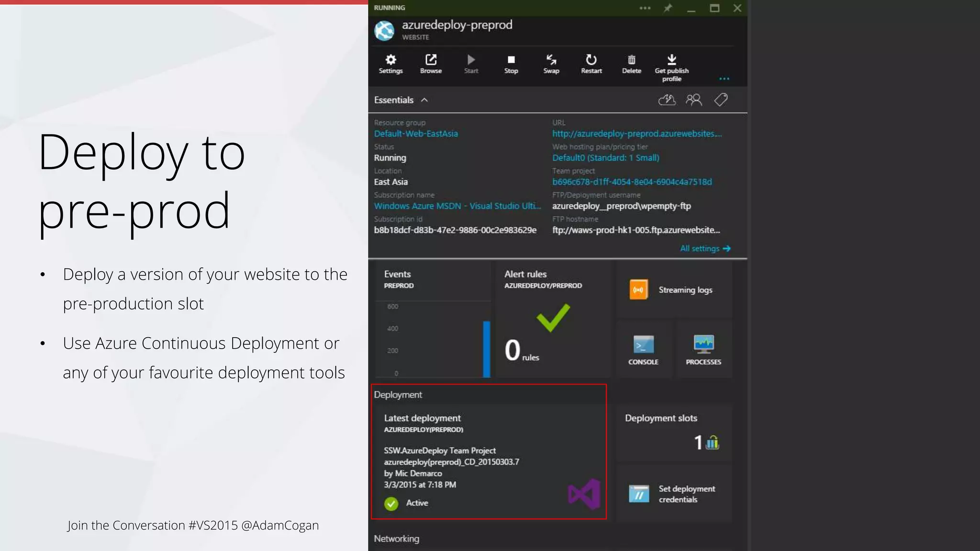This screenshot has height=551, width=980.
Task: Click the East Asia location value
Action: pyautogui.click(x=391, y=182)
